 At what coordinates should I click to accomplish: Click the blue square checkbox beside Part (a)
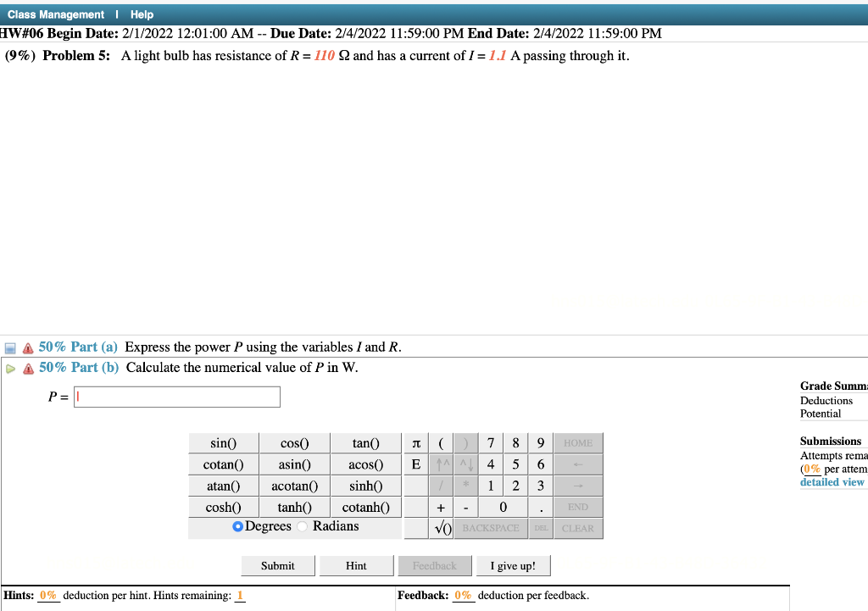pos(9,347)
